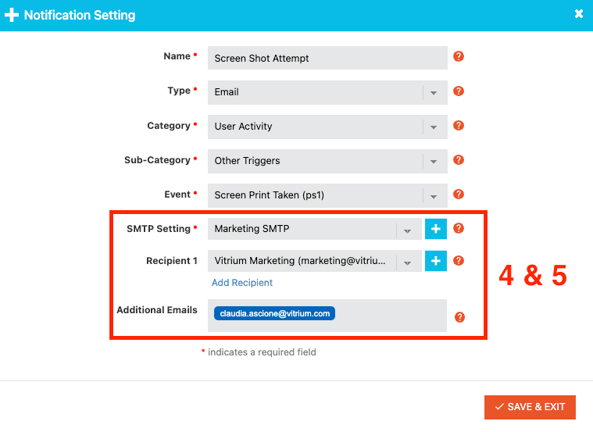Open Category dropdown showing User Activity

[x=328, y=127]
